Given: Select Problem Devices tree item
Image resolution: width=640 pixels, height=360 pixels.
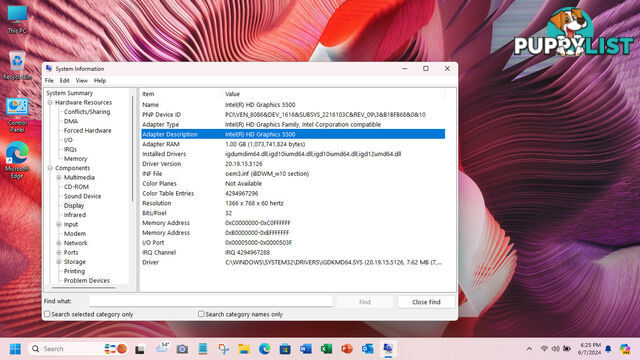Looking at the screenshot, I should pyautogui.click(x=87, y=281).
